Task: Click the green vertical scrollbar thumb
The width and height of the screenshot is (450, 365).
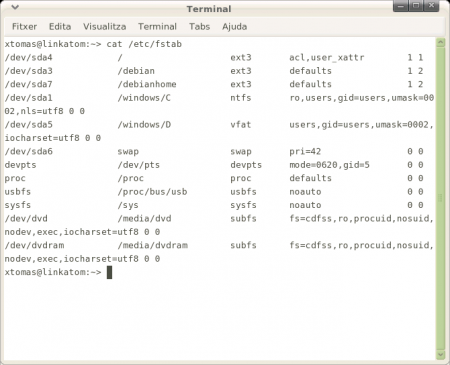Action: pos(440,199)
